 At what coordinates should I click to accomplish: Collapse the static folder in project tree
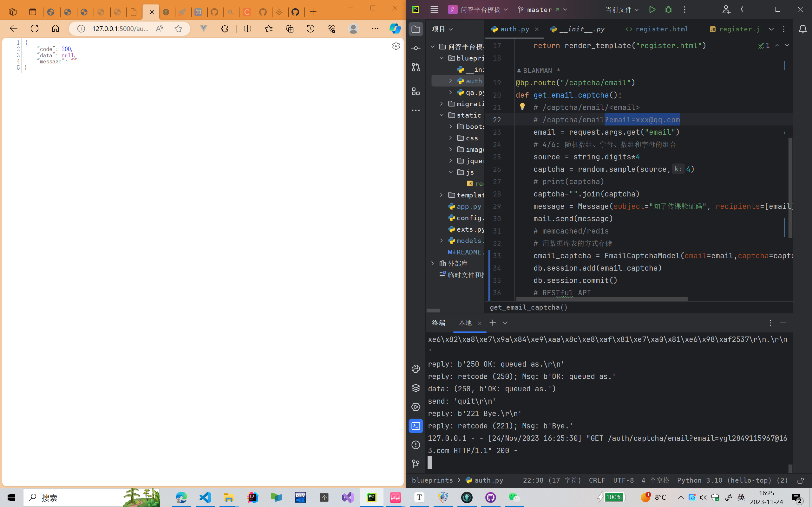(x=442, y=115)
